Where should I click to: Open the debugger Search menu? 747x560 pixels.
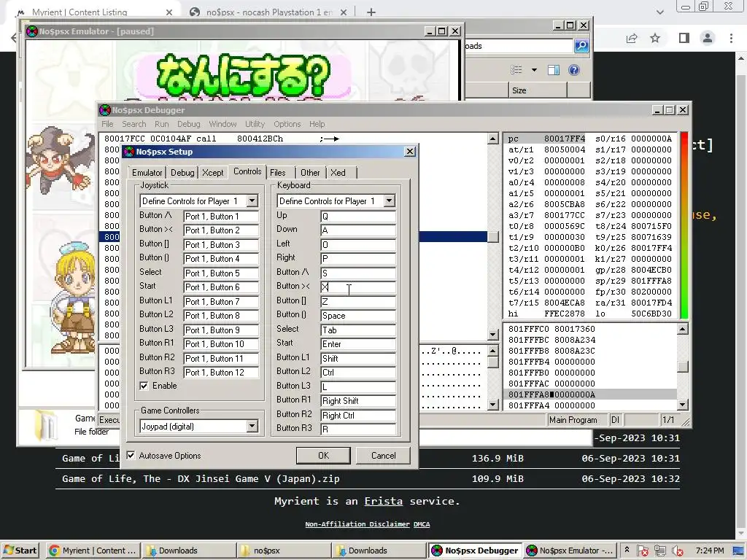[x=134, y=124]
